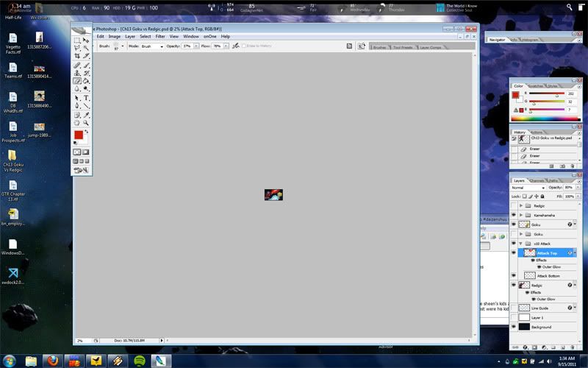
Task: Select the Type tool in the toolbox
Action: tap(86, 97)
